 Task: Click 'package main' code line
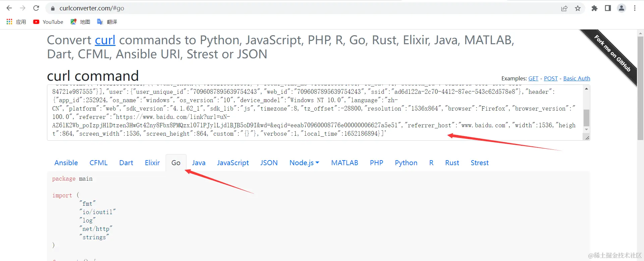(72, 179)
